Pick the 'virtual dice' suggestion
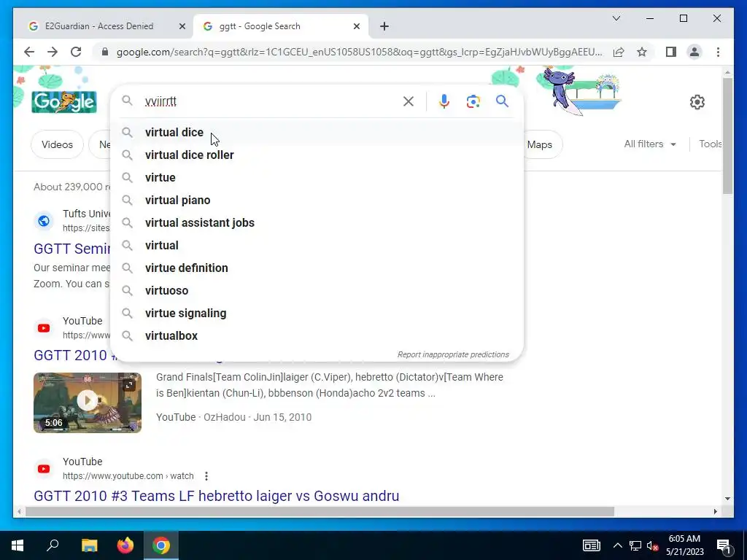Viewport: 747px width, 560px height. tap(317, 133)
